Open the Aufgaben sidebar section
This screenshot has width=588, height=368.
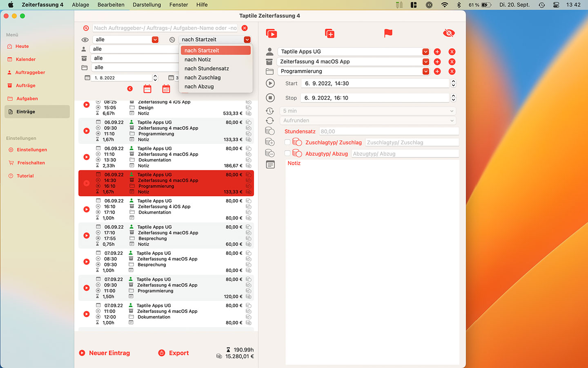27,99
